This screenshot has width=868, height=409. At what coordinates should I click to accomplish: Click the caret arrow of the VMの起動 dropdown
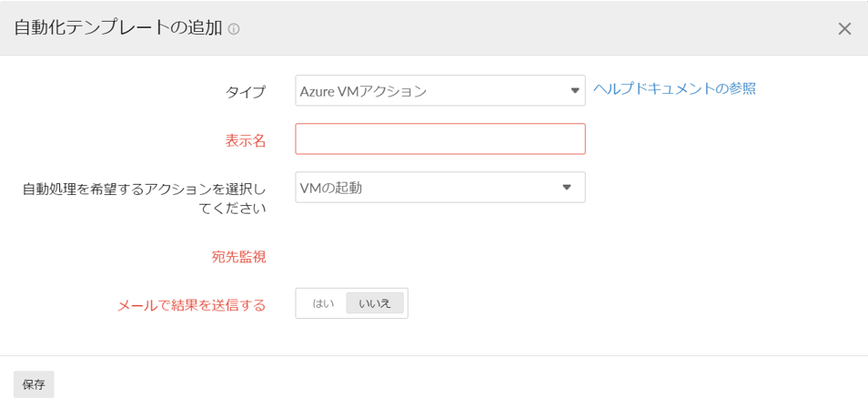(566, 187)
